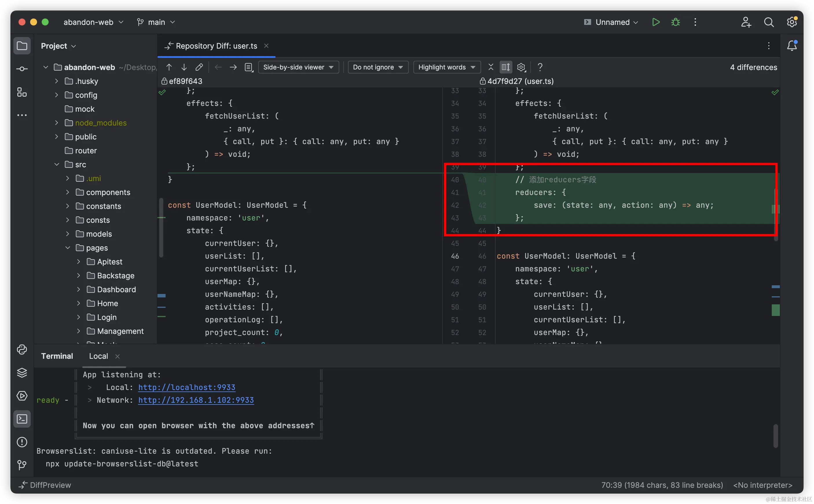Click the terminal vertical scrollbar
814x504 pixels.
click(x=776, y=435)
